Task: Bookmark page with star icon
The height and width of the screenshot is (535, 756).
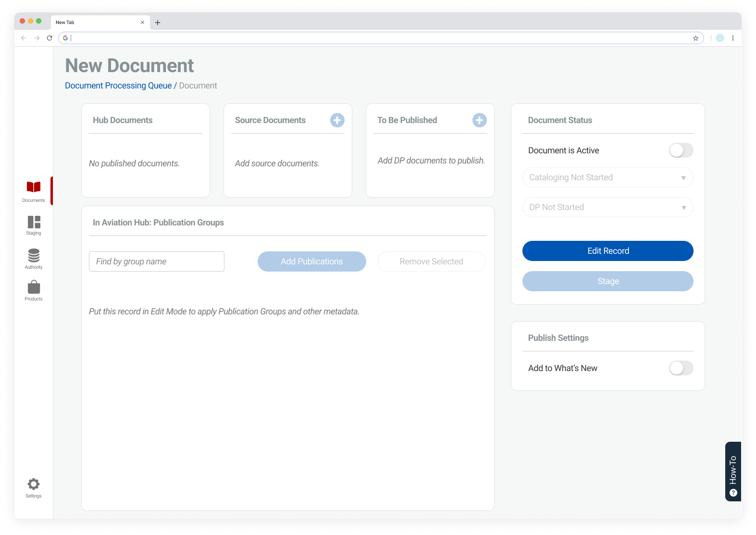Action: coord(695,38)
